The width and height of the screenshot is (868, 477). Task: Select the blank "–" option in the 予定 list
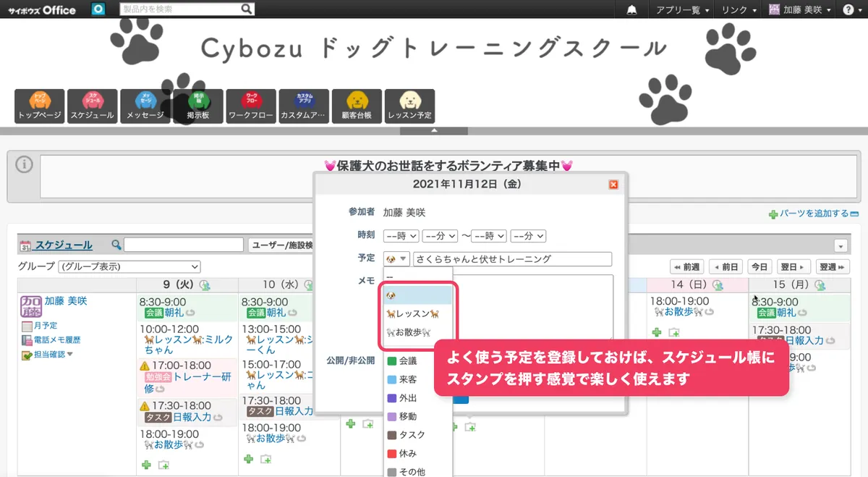click(418, 278)
